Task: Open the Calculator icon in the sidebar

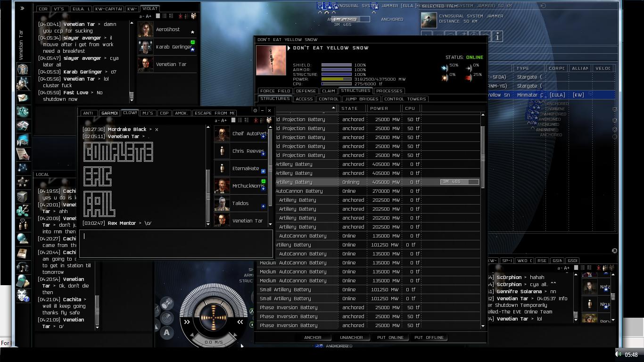Action: click(x=23, y=281)
